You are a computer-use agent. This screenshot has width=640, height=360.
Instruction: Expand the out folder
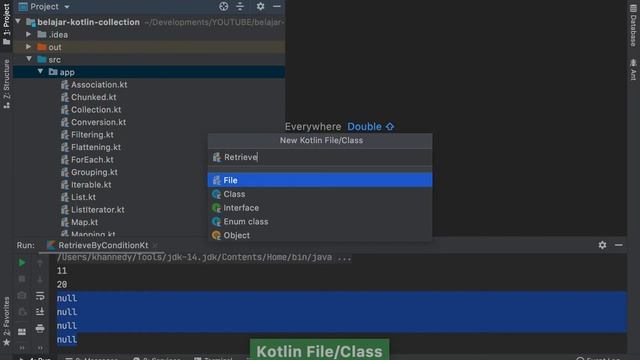pyautogui.click(x=29, y=47)
